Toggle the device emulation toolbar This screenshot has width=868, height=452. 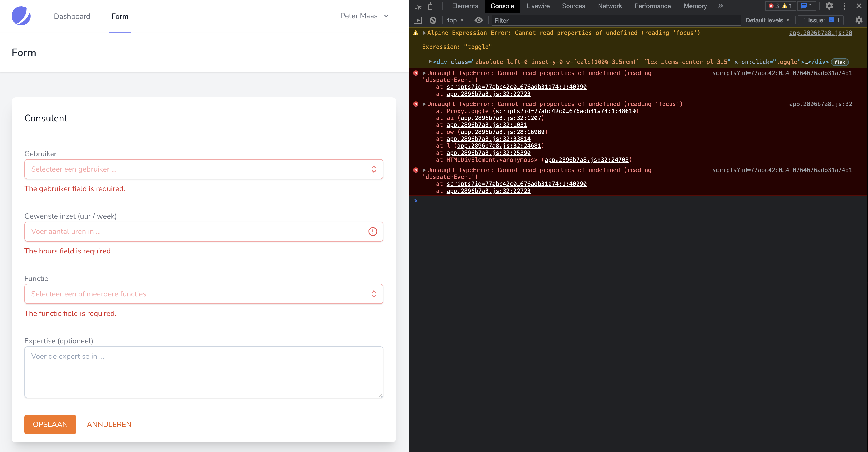pos(432,6)
